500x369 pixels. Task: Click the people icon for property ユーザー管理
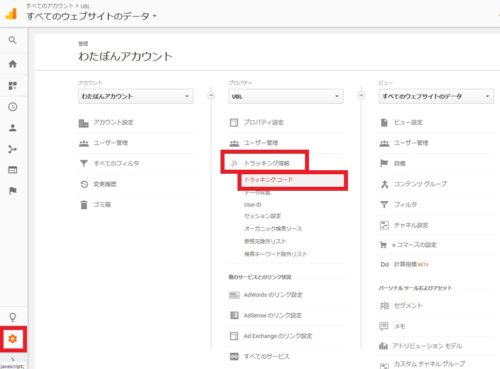(234, 143)
